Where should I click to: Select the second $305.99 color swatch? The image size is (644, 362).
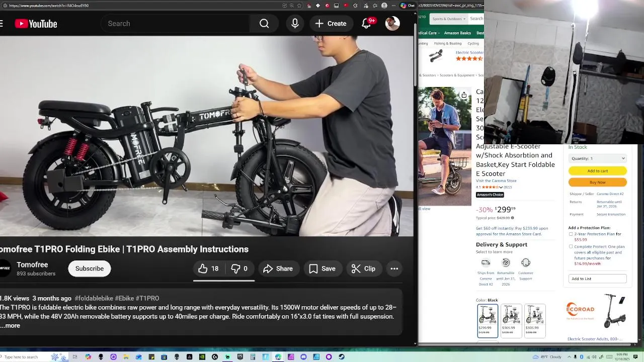pyautogui.click(x=511, y=321)
